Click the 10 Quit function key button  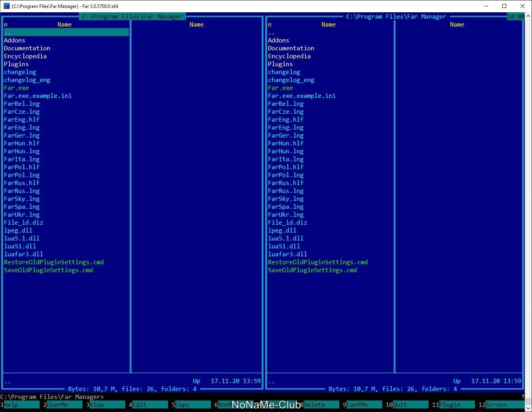(x=407, y=405)
